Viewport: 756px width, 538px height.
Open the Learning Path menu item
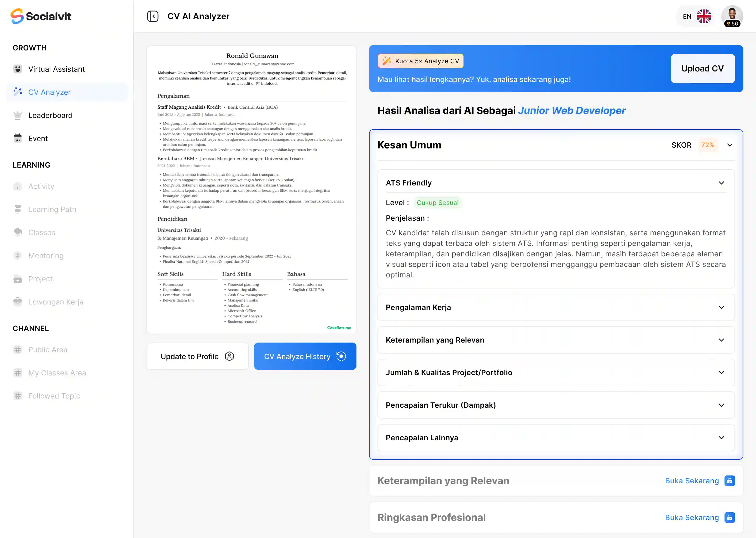[52, 209]
